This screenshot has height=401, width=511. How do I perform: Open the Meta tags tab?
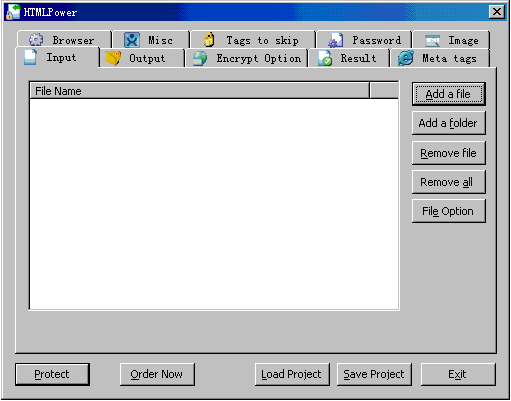point(440,58)
